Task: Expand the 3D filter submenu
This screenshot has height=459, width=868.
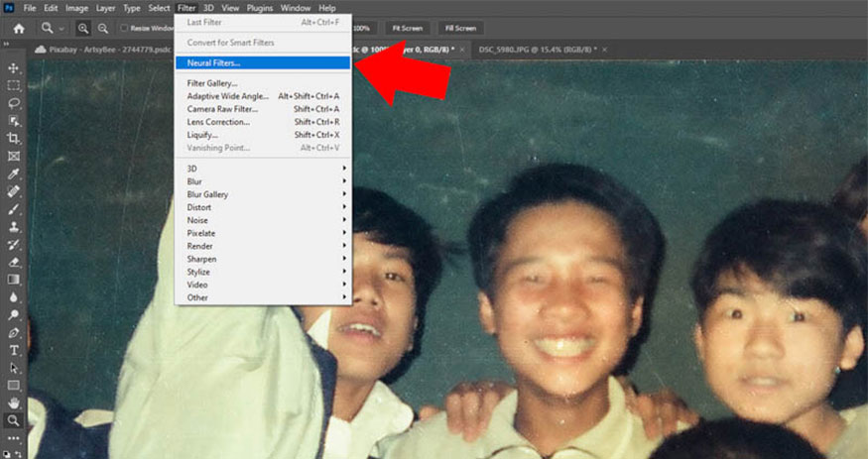Action: (263, 169)
